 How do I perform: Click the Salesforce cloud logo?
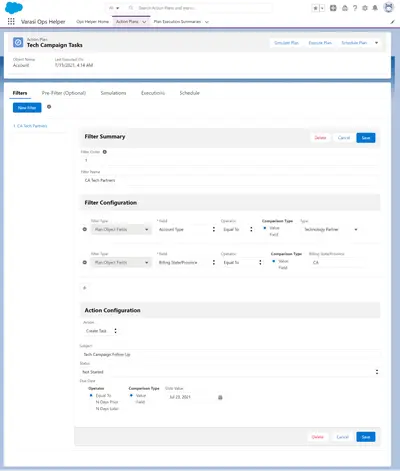[14, 7]
